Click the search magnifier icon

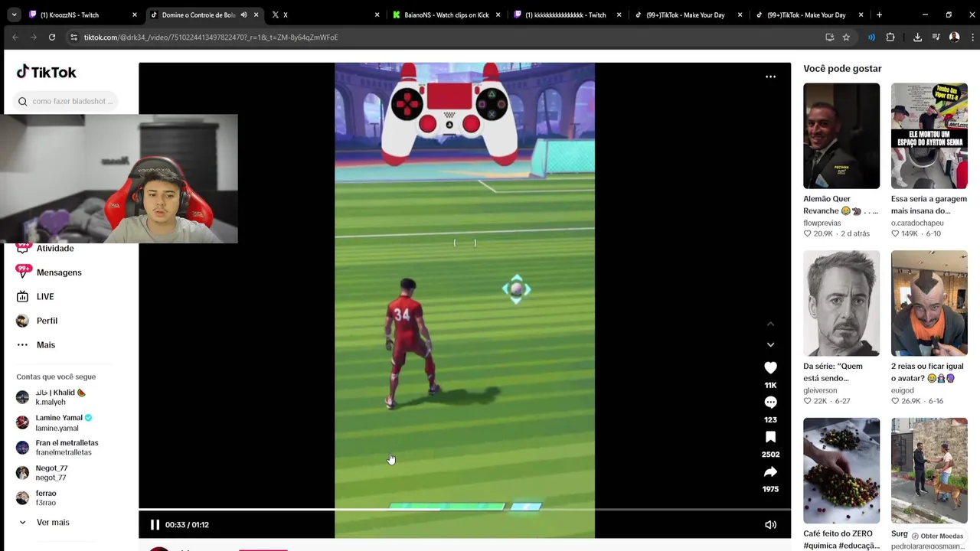click(x=22, y=101)
